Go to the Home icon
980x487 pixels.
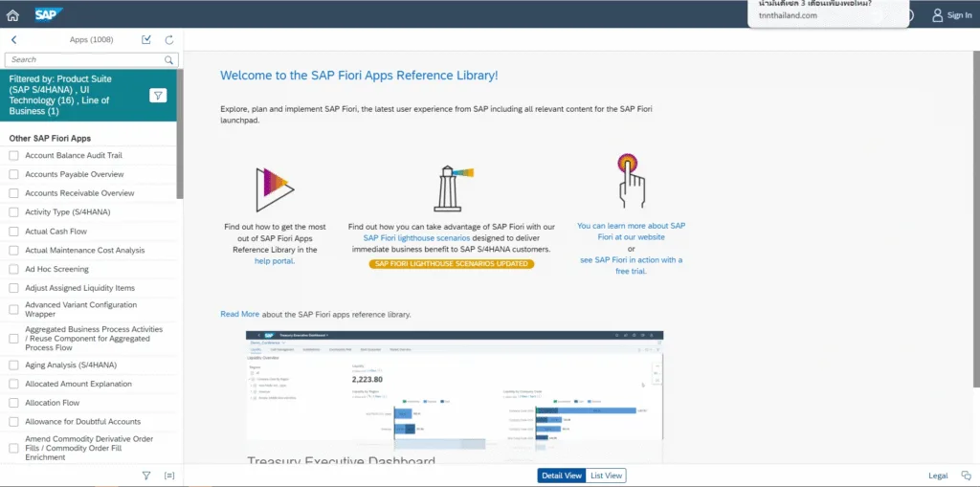point(12,15)
